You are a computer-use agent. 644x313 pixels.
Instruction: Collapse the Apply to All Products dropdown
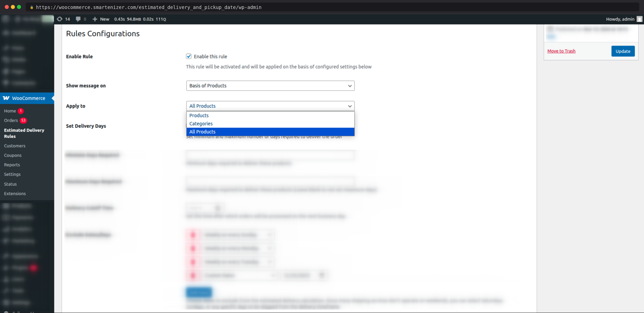click(270, 106)
